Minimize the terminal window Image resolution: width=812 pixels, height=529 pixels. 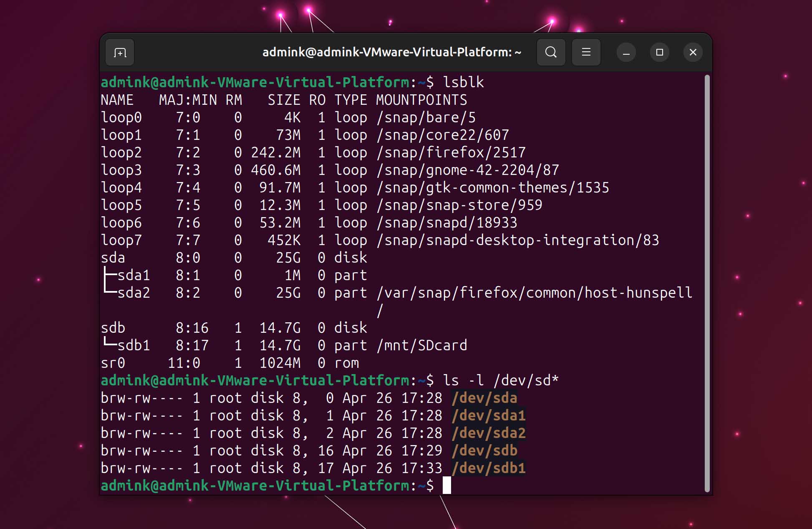coord(626,52)
